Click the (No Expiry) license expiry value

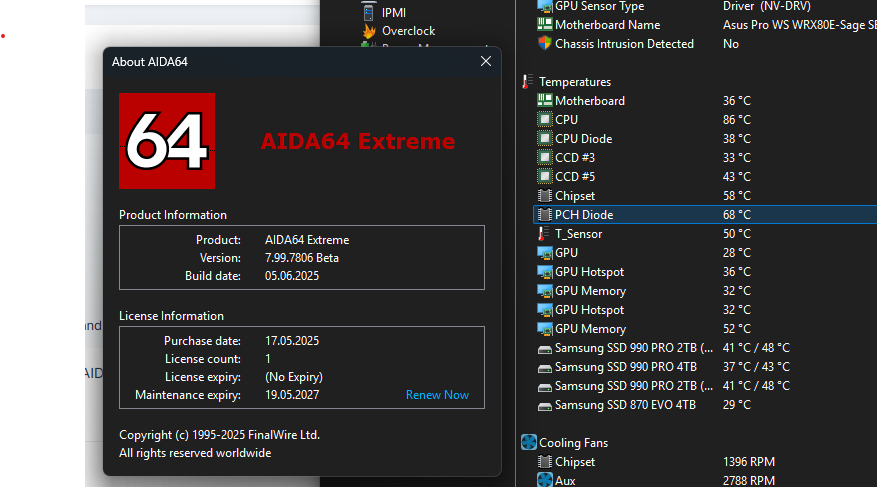(294, 377)
